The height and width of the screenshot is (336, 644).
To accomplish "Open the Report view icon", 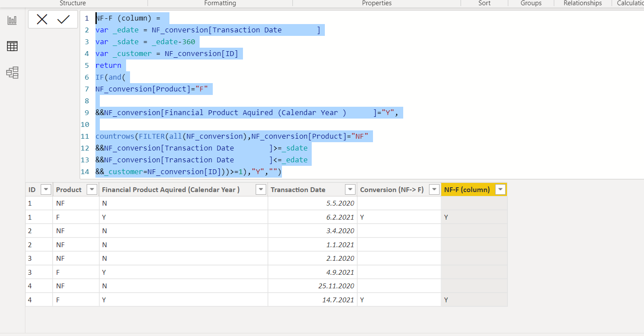I will 12,20.
